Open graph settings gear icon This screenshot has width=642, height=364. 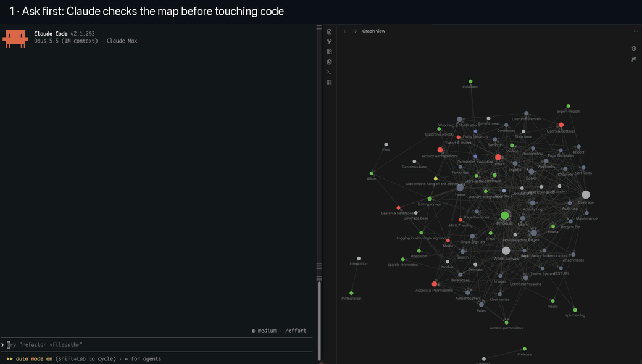[x=633, y=48]
